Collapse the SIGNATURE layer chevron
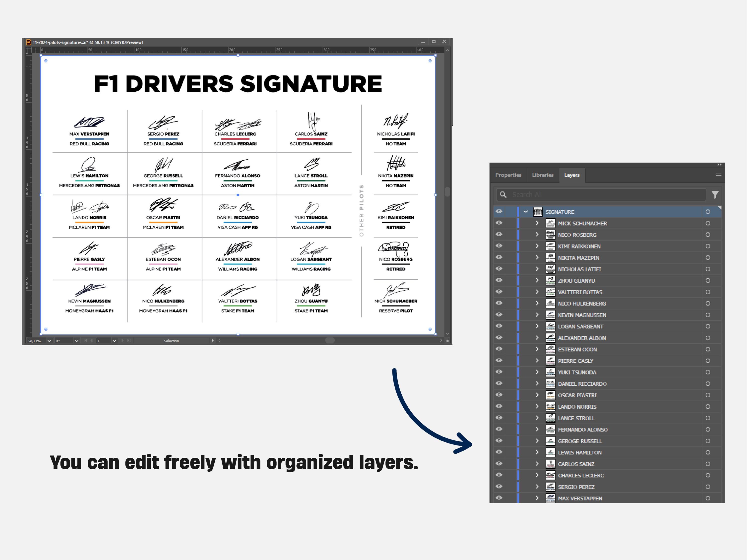The image size is (747, 560). click(x=525, y=212)
